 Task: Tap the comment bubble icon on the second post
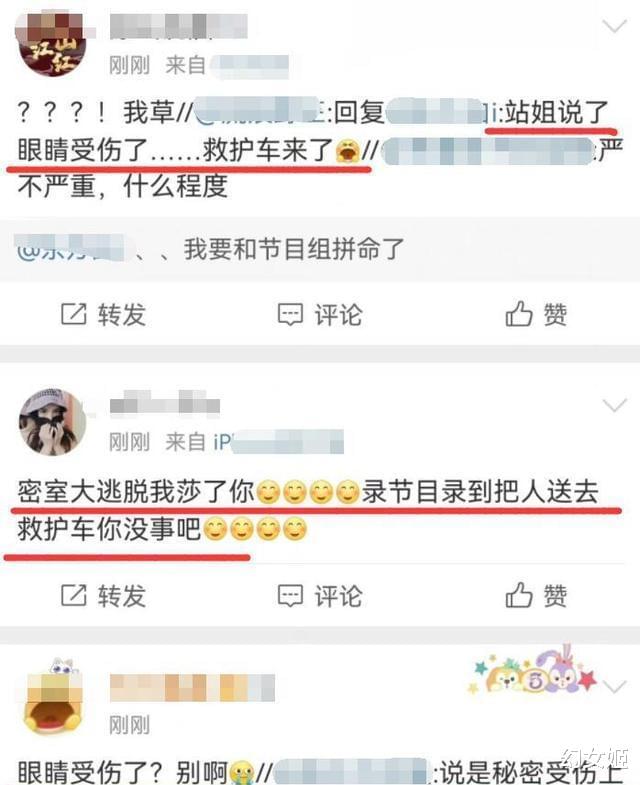[290, 596]
